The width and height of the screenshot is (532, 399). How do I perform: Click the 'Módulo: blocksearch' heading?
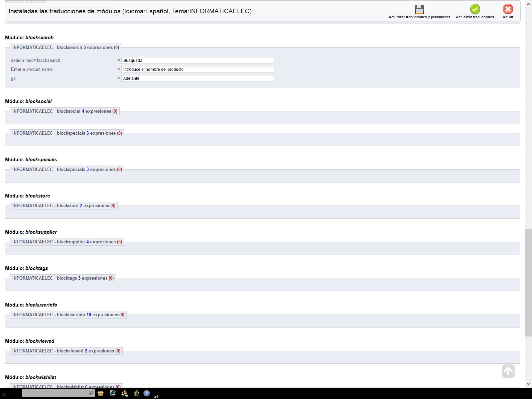tap(29, 38)
